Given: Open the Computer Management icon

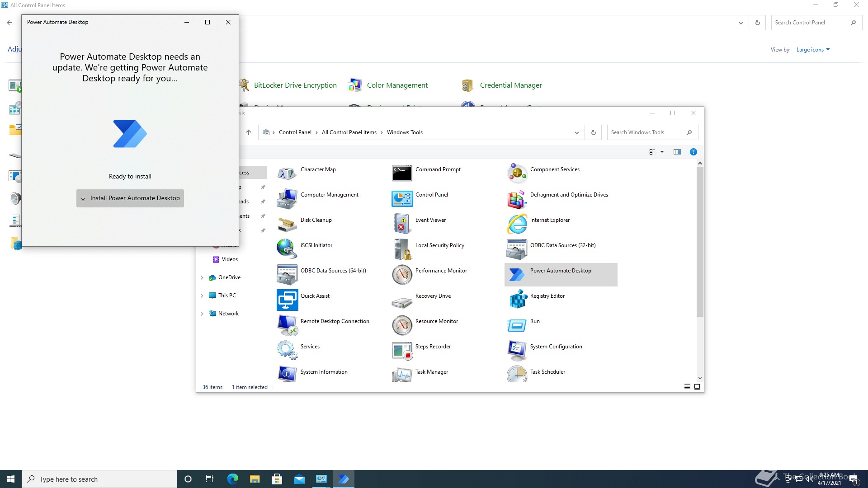Looking at the screenshot, I should 287,198.
